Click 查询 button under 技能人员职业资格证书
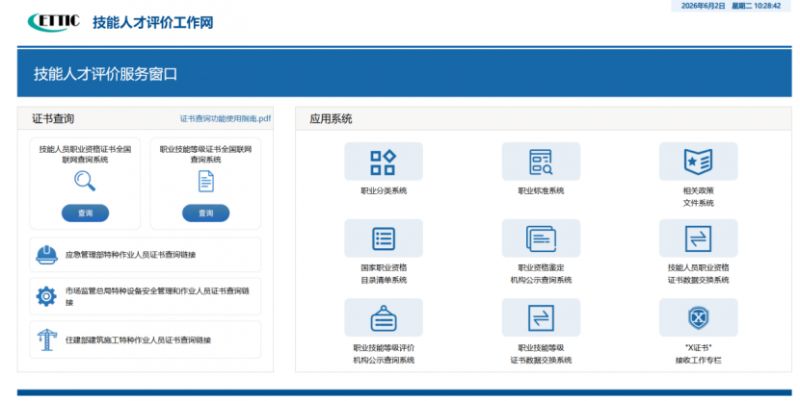This screenshot has height=401, width=800. point(85,213)
